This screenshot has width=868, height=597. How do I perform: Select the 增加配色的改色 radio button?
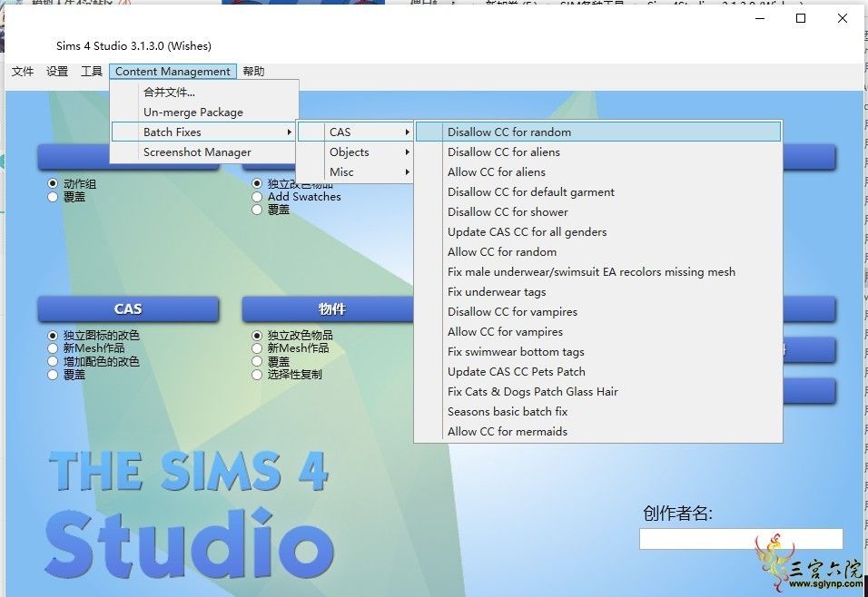(54, 361)
